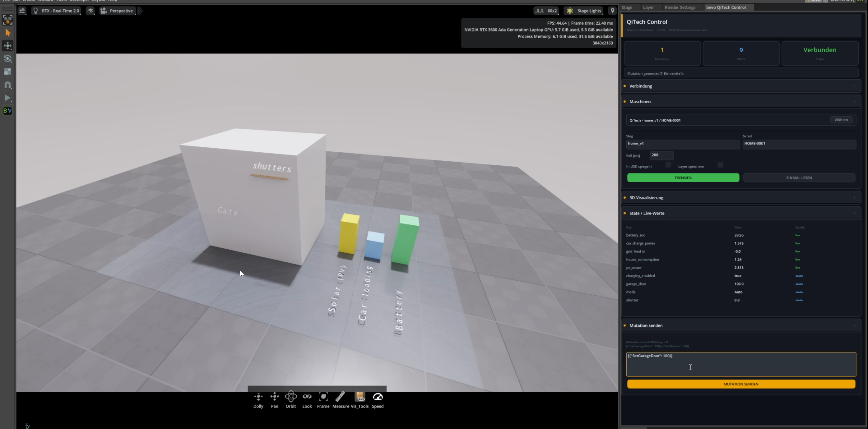Open the Vis_Tools icon
868x429 pixels.
[x=360, y=400]
